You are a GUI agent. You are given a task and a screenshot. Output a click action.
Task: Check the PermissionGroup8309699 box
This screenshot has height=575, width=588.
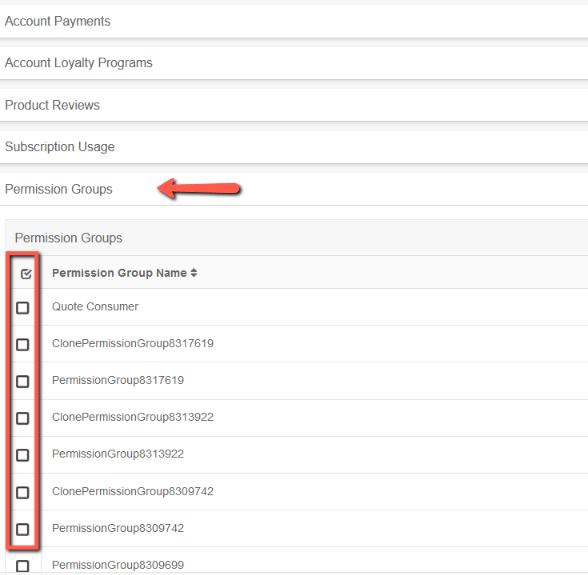click(x=22, y=566)
